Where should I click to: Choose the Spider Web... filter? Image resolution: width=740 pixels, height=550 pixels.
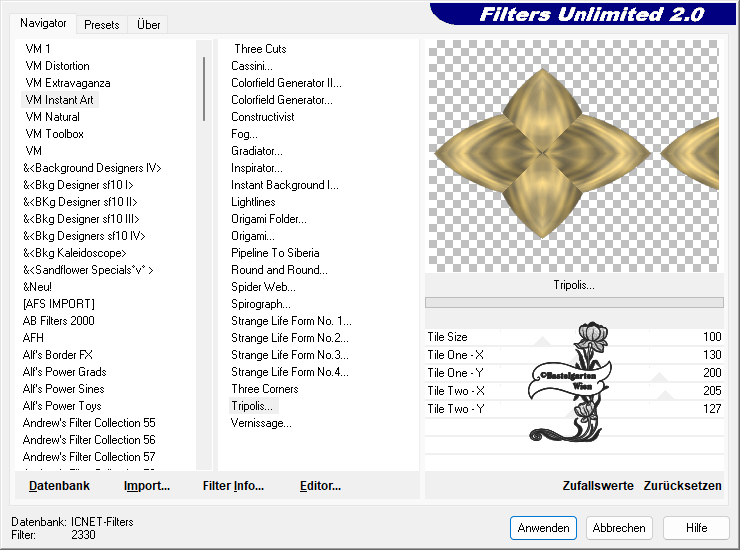261,287
